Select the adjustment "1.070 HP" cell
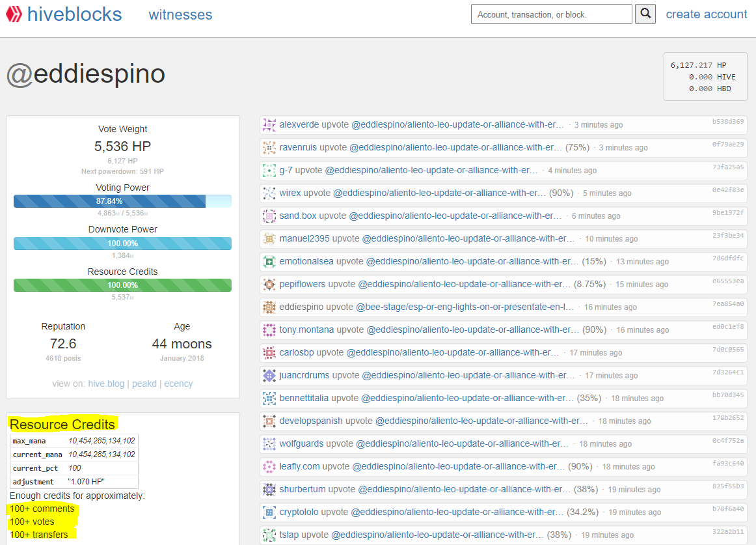Screen dimensions: 756x545 click(x=101, y=482)
